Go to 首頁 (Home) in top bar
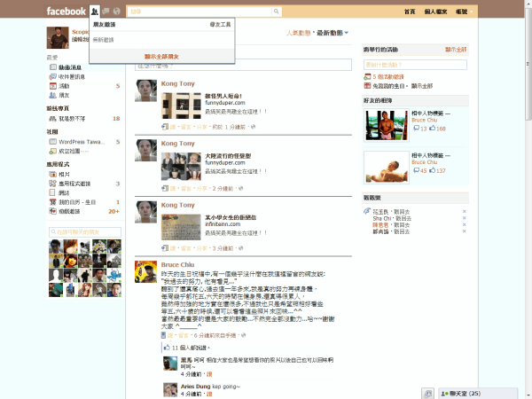The image size is (532, 399). [x=410, y=12]
